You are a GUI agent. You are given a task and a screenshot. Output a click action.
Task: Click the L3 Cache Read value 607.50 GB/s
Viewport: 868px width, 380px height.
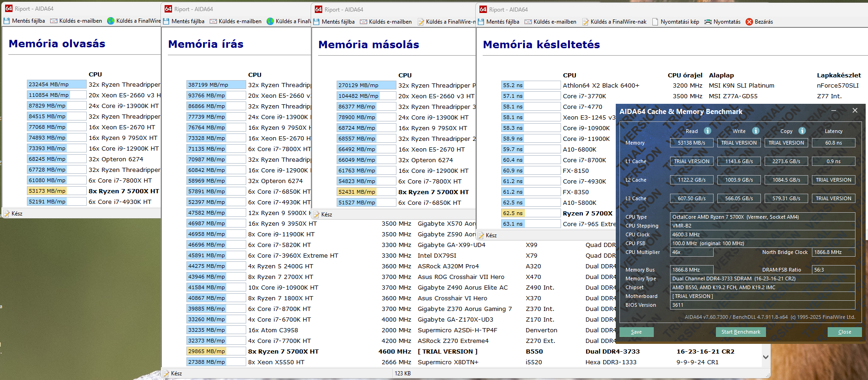[x=692, y=198]
